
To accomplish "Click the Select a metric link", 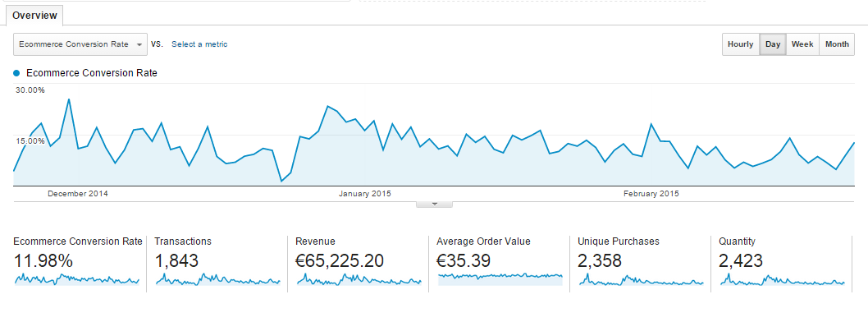I will coord(199,44).
